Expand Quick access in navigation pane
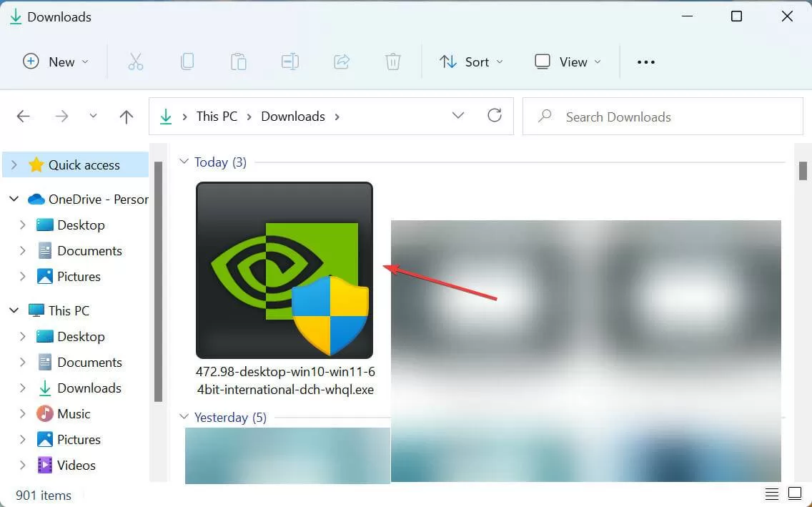812x507 pixels. [x=14, y=164]
